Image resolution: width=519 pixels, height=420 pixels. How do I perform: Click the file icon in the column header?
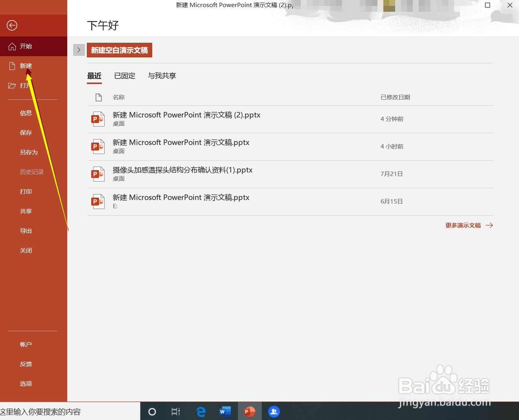tap(99, 97)
